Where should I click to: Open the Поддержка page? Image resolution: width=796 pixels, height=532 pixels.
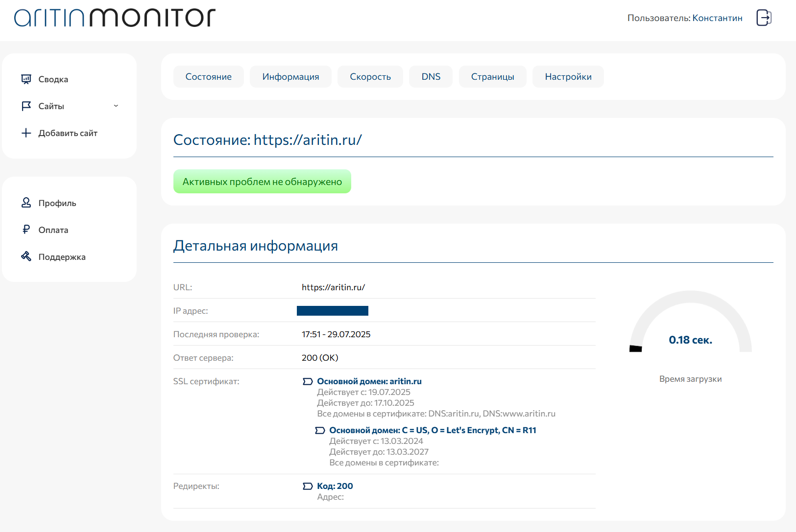point(62,257)
